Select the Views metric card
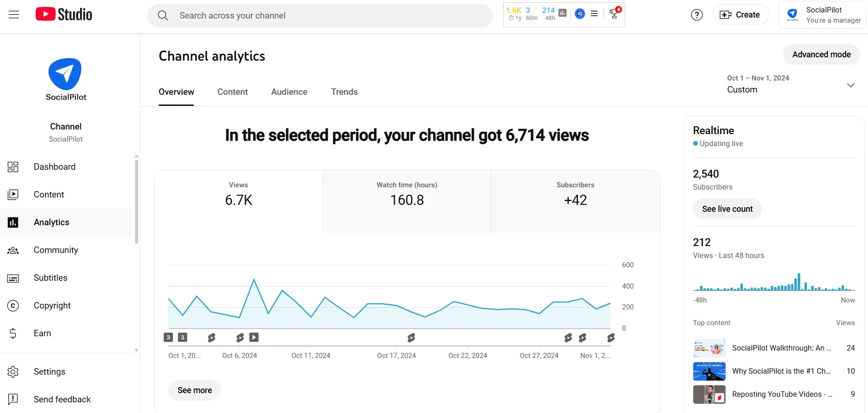This screenshot has height=413, width=868. pos(239,201)
